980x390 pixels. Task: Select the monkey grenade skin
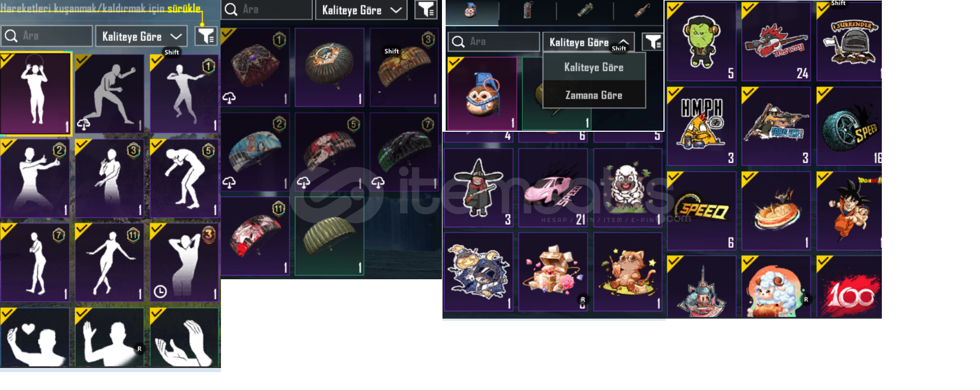coord(482,94)
